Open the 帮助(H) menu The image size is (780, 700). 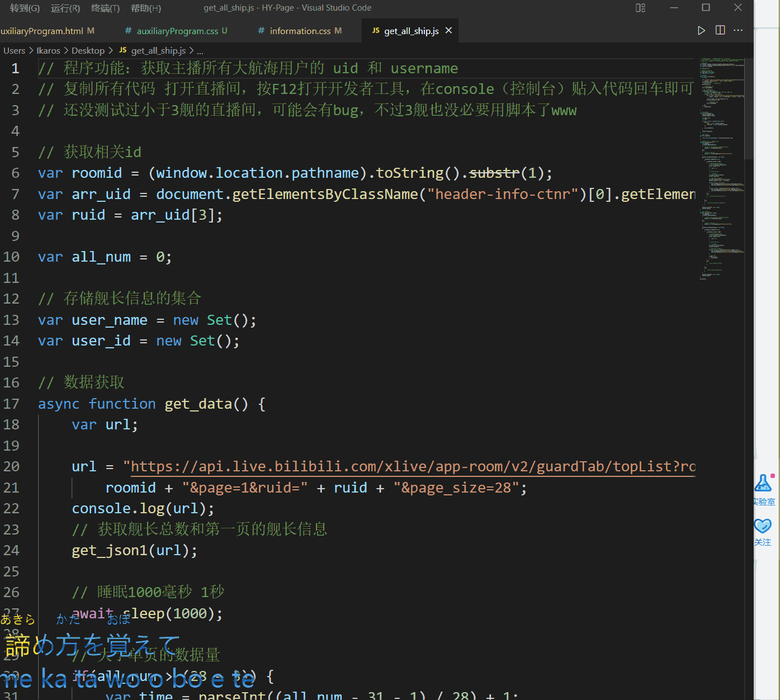pyautogui.click(x=146, y=8)
